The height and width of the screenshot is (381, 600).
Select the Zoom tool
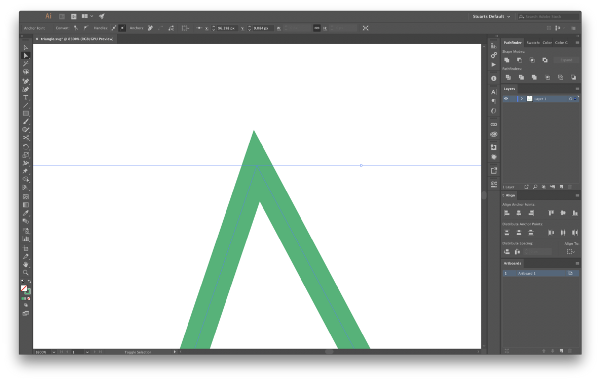(26, 273)
